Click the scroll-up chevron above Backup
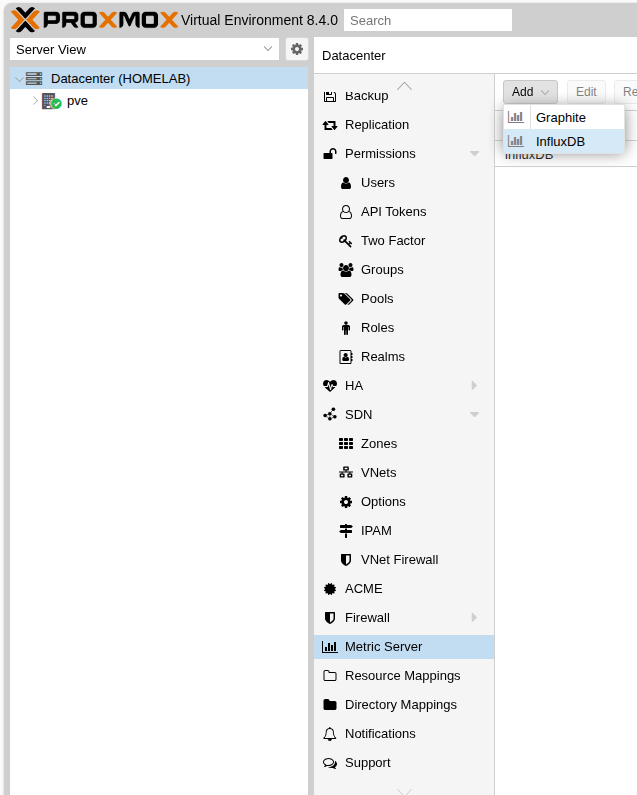This screenshot has height=795, width=637. 404,86
